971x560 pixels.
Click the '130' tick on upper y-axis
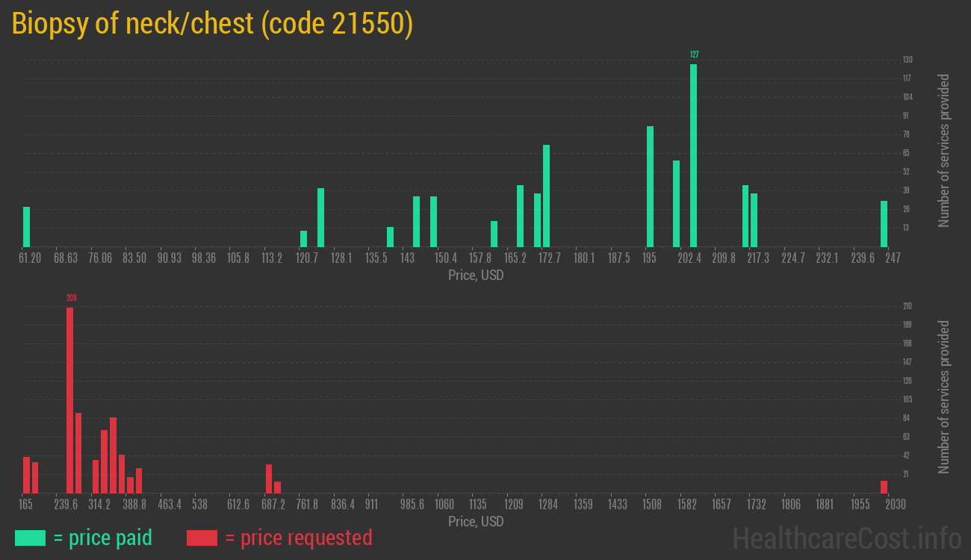907,60
